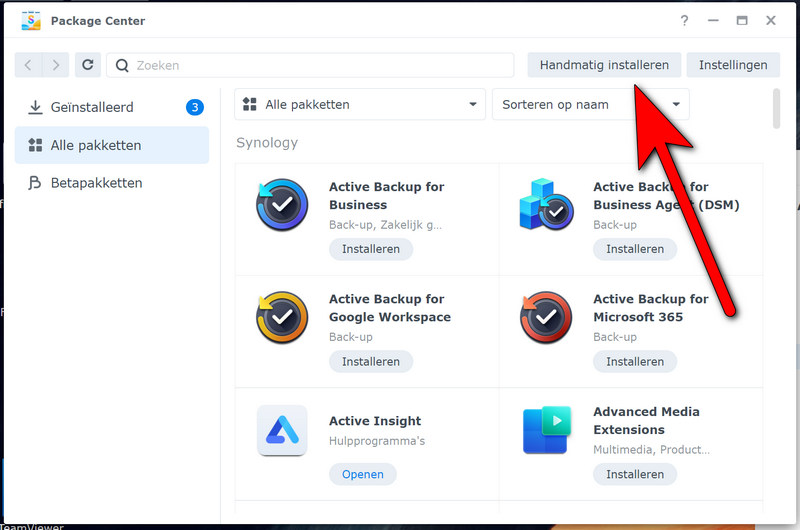800x530 pixels.
Task: Click the Advanced Media Extensions icon
Action: click(x=546, y=430)
